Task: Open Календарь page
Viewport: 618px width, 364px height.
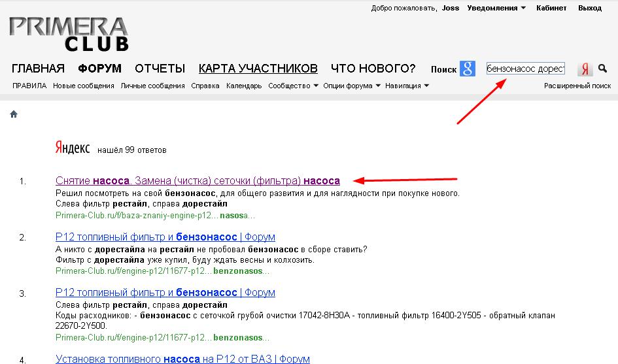Action: [x=244, y=86]
